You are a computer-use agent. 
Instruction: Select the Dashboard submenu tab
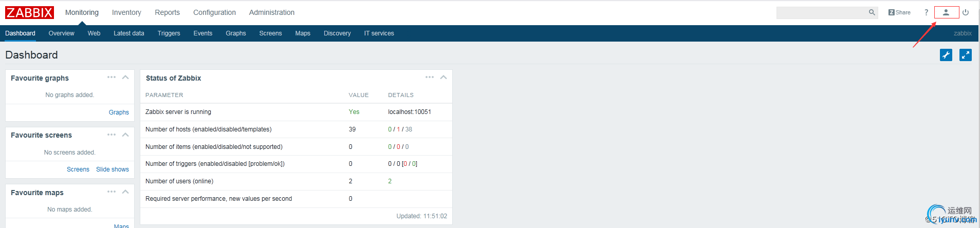coord(20,33)
